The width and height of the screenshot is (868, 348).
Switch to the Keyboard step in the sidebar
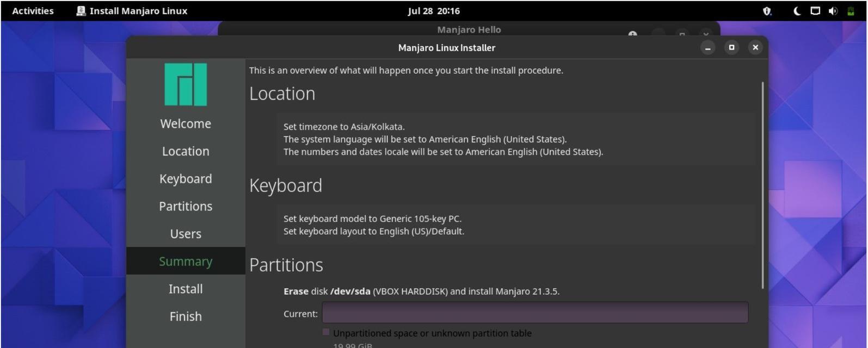point(186,179)
